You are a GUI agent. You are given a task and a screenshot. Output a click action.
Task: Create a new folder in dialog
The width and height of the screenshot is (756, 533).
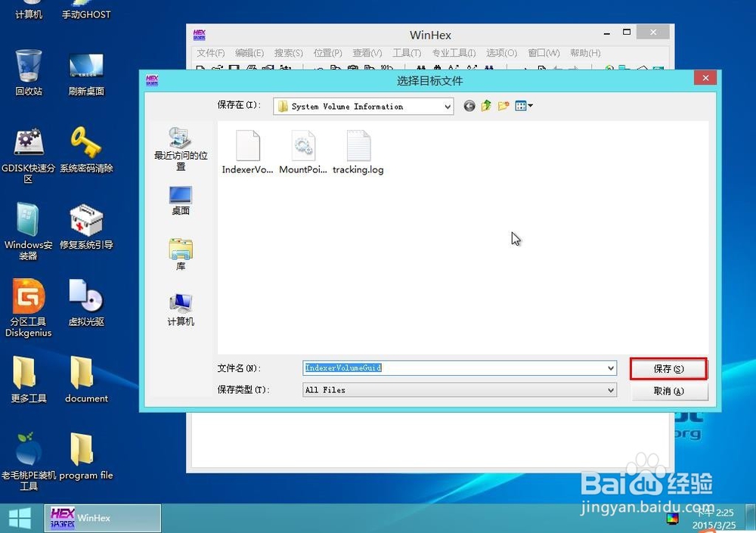click(x=503, y=106)
